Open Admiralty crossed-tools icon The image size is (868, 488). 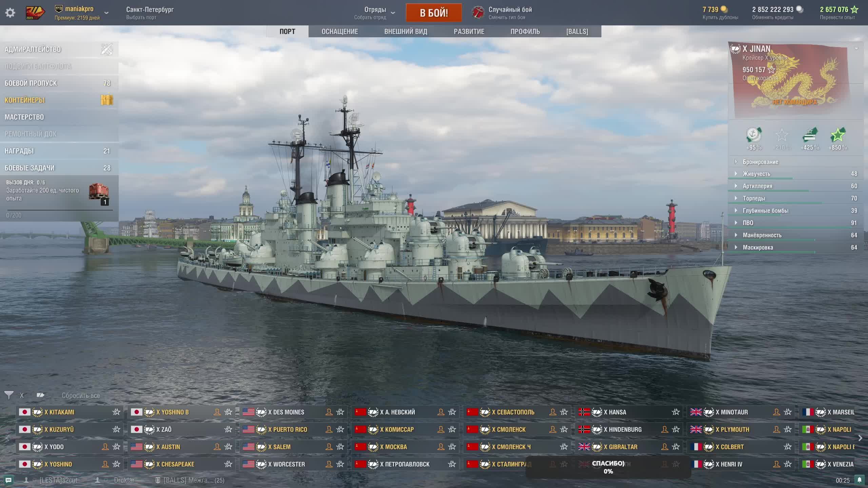107,49
